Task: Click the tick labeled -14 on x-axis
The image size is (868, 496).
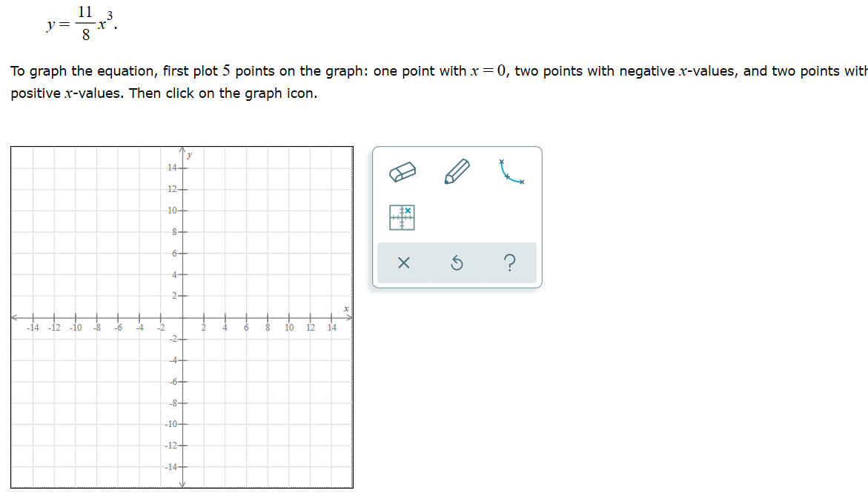Action: point(31,326)
